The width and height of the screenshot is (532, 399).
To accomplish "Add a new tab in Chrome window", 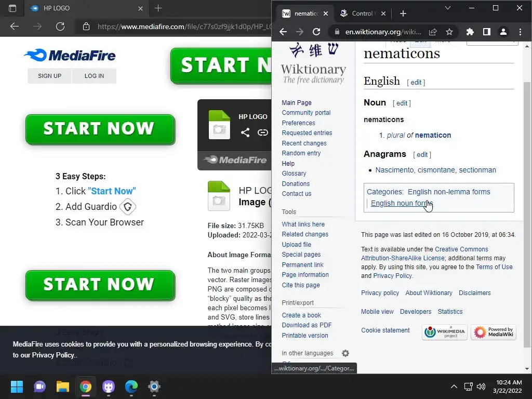I will tap(403, 14).
